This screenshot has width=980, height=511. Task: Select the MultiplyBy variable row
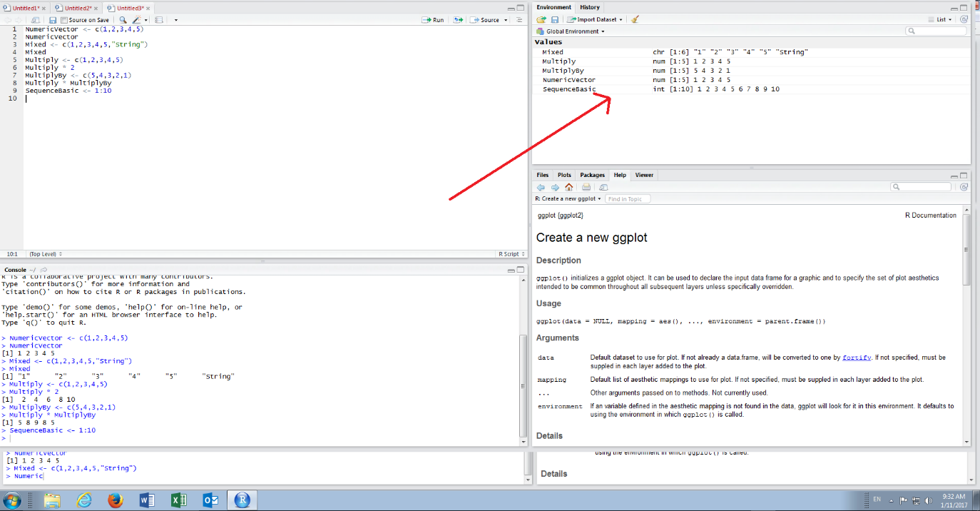pyautogui.click(x=752, y=71)
